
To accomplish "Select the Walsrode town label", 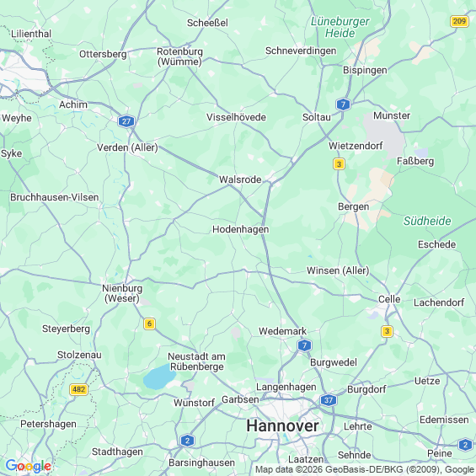I will coord(240,179).
